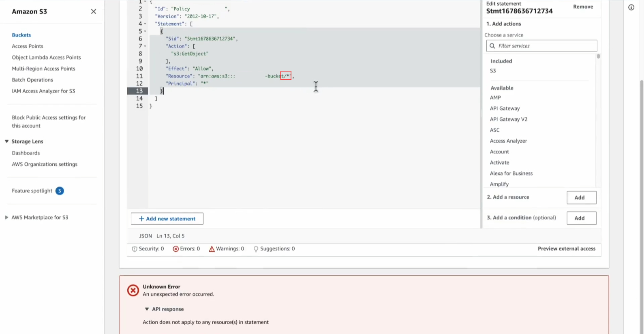Open AWS Organizations settings
Viewport: 644px width, 334px height.
click(45, 164)
